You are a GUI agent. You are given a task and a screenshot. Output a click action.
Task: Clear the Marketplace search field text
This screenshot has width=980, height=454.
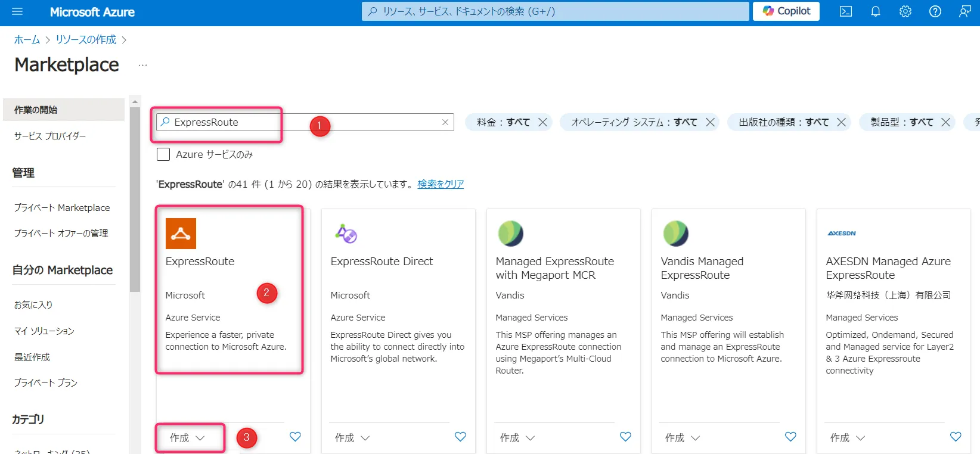tap(445, 122)
